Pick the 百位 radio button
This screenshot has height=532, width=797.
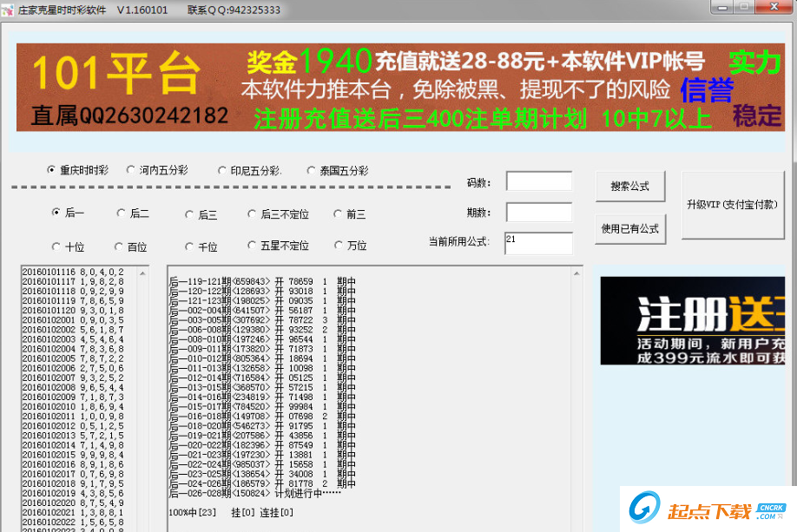pyautogui.click(x=130, y=246)
